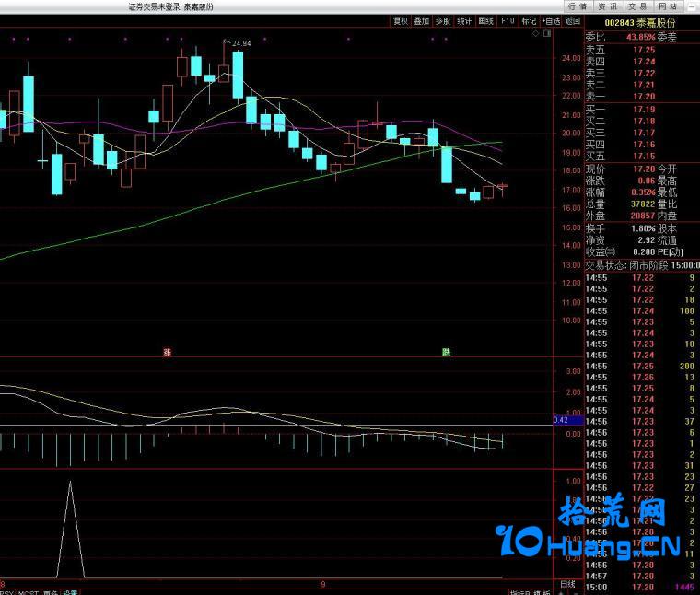This screenshot has width=700, height=595.
Task: Click the 画线 drawing toolbar button
Action: 485,20
